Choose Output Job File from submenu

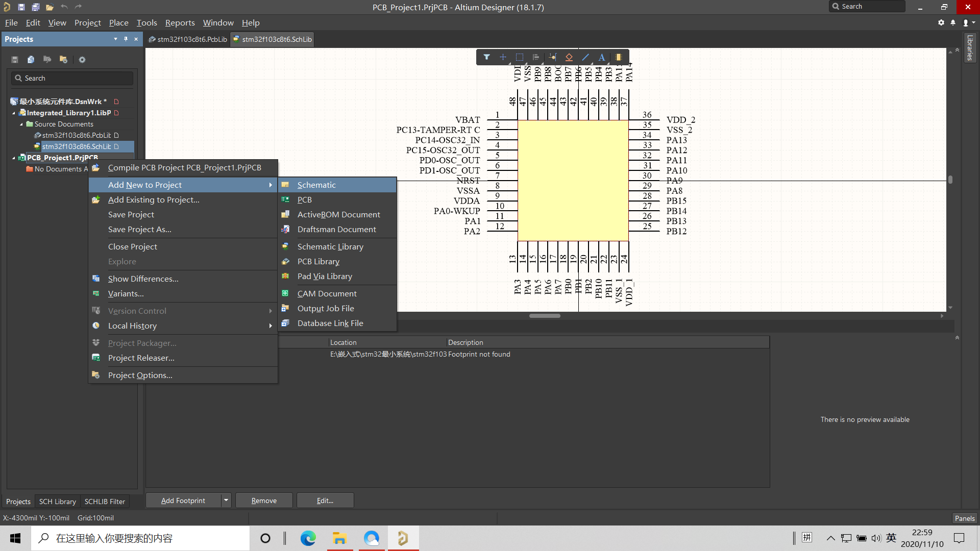(x=337, y=308)
